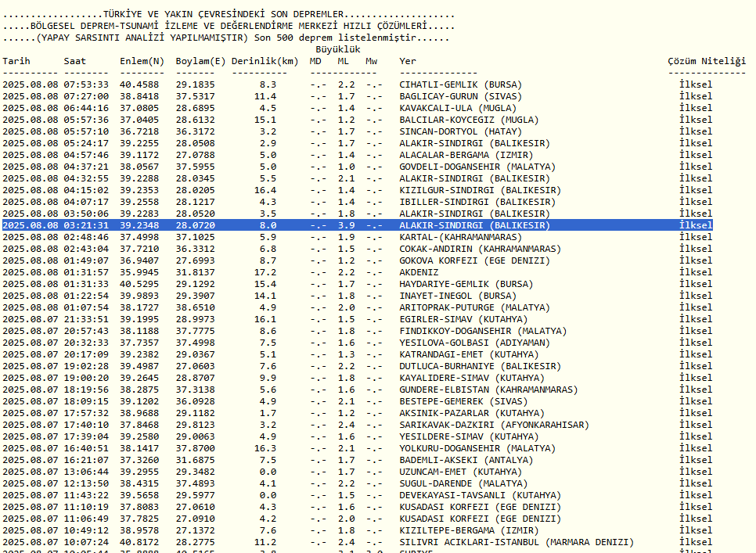Screen dimensions: 756x553
Task: Click the Tarih column header
Action: (x=16, y=60)
